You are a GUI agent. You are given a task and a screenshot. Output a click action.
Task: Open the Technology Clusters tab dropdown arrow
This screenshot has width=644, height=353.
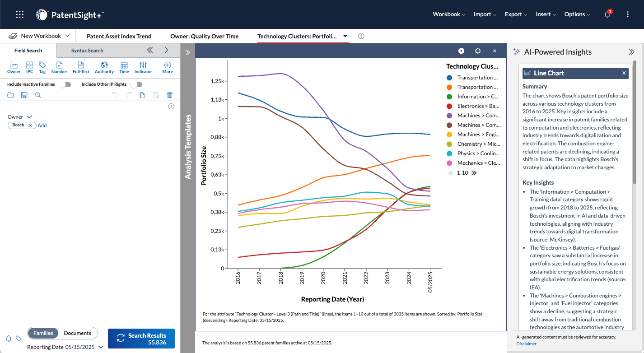345,36
